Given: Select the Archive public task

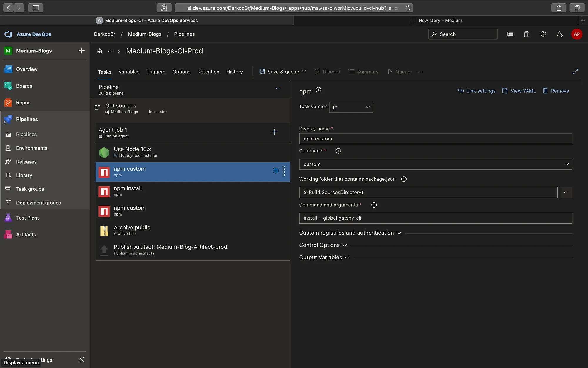Looking at the screenshot, I should pyautogui.click(x=193, y=231).
